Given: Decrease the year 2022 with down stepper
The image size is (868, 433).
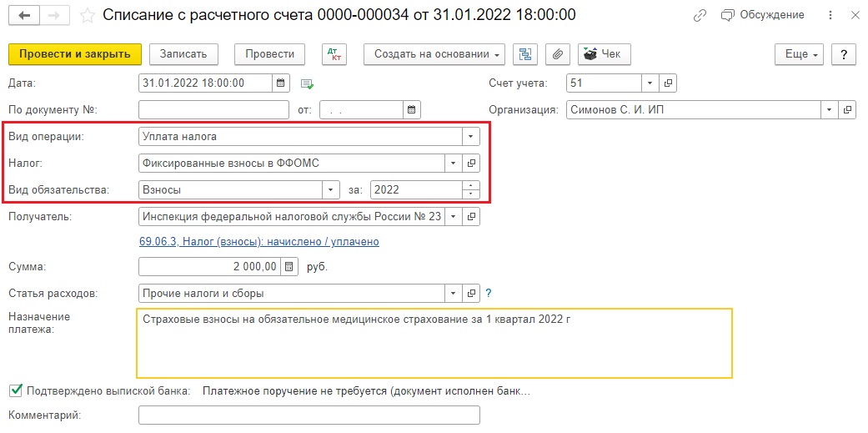Looking at the screenshot, I should (470, 194).
